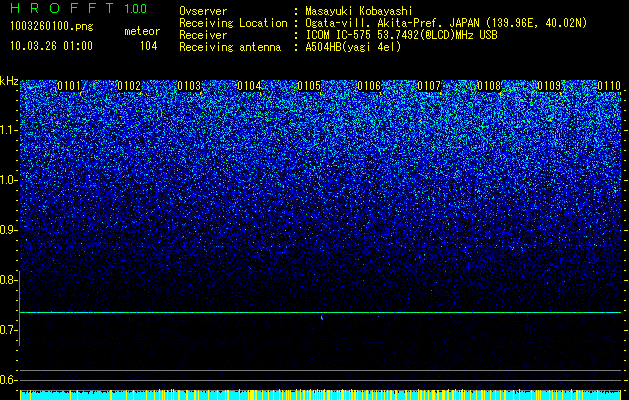This screenshot has width=629, height=400.
Task: Click the meteor count 104
Action: click(x=148, y=46)
